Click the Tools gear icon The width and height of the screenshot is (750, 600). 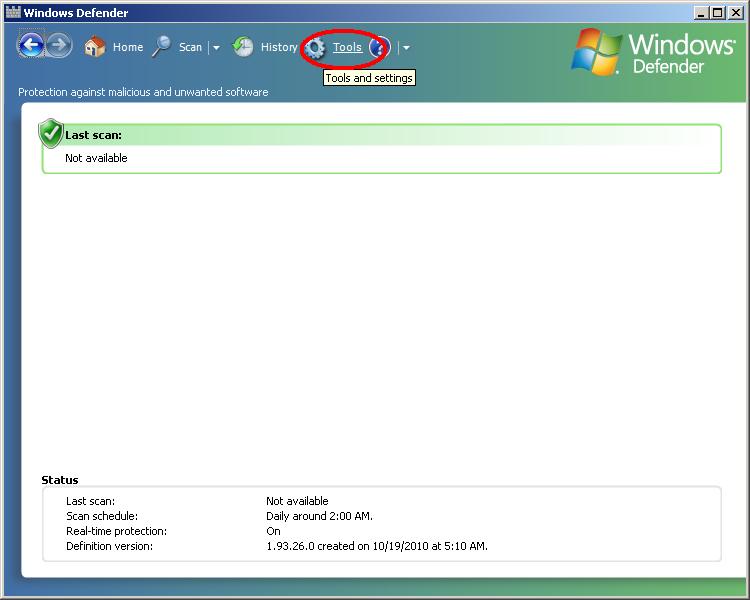pos(316,48)
